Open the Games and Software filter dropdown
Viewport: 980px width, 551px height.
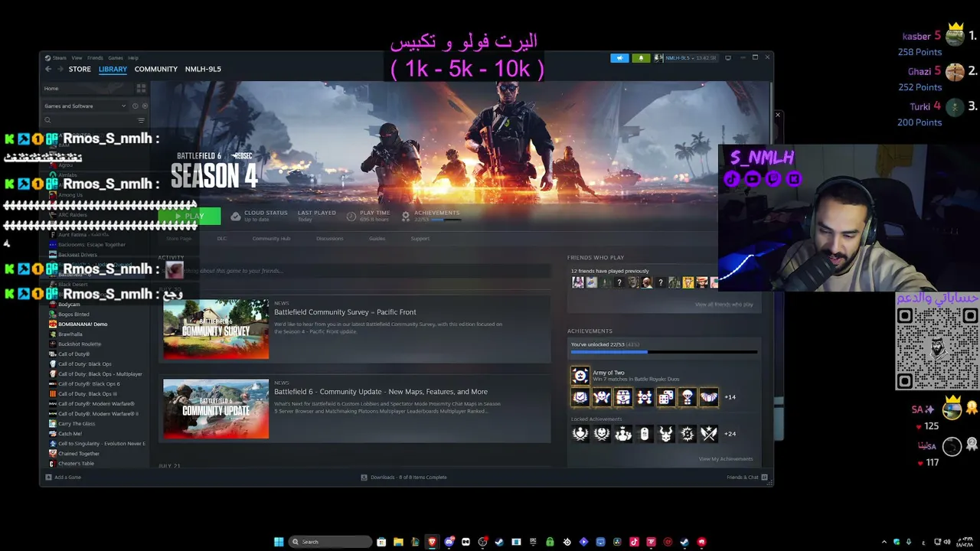coord(85,106)
